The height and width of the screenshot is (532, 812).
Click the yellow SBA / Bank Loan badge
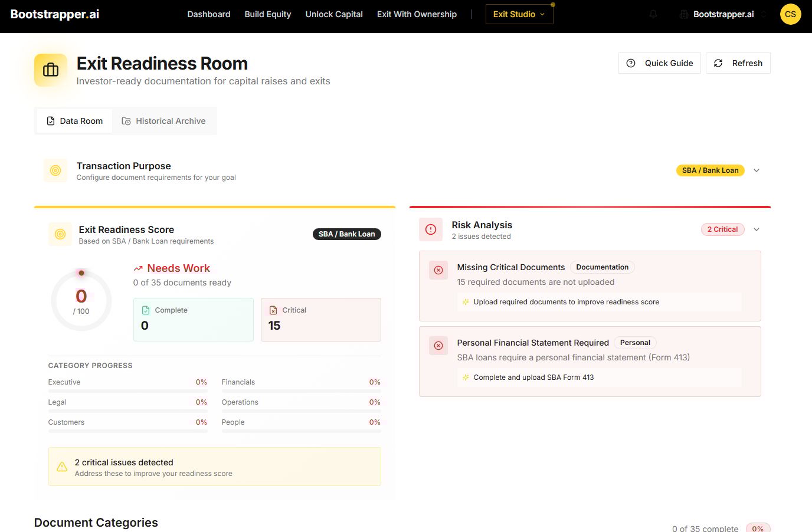click(710, 170)
